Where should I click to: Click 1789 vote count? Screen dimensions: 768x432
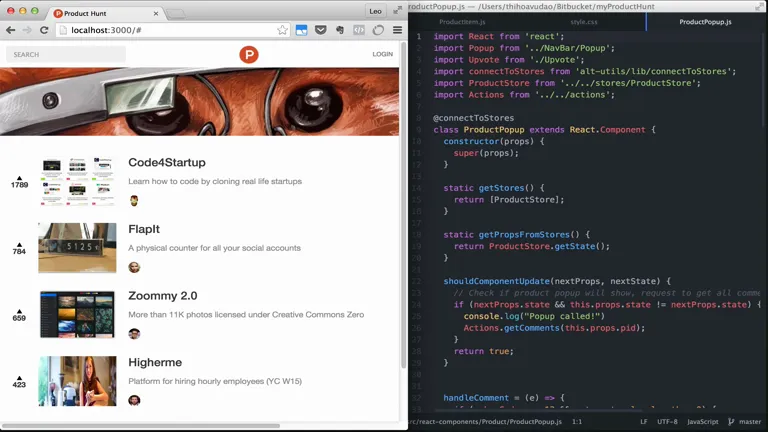pyautogui.click(x=20, y=185)
